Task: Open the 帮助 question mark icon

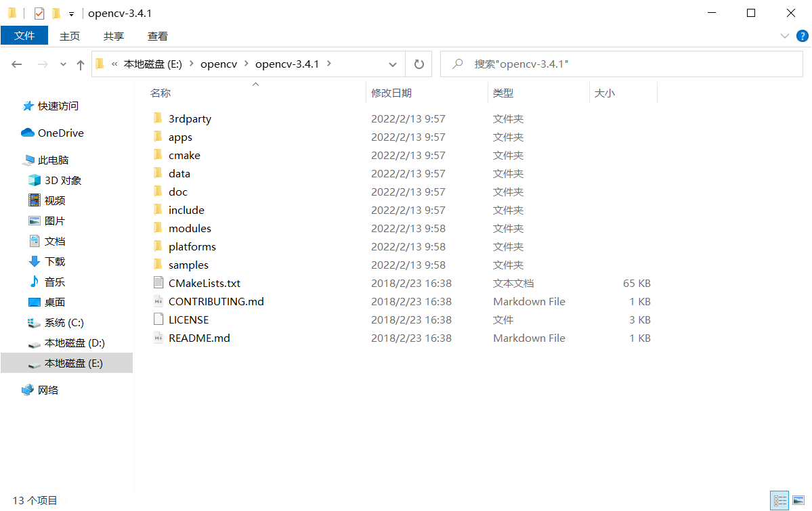Action: point(803,36)
